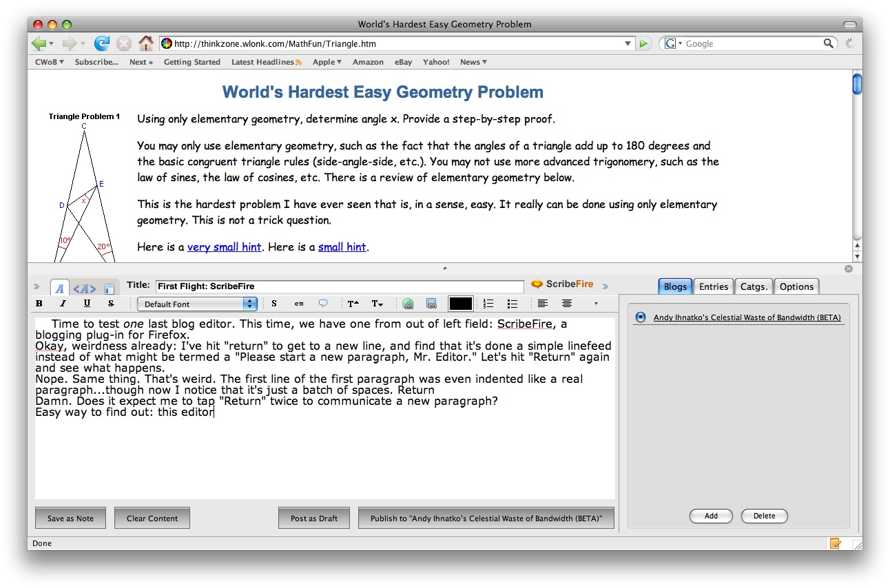Switch to the Catgs. tab
Screen dimensions: 890x588
pos(754,286)
